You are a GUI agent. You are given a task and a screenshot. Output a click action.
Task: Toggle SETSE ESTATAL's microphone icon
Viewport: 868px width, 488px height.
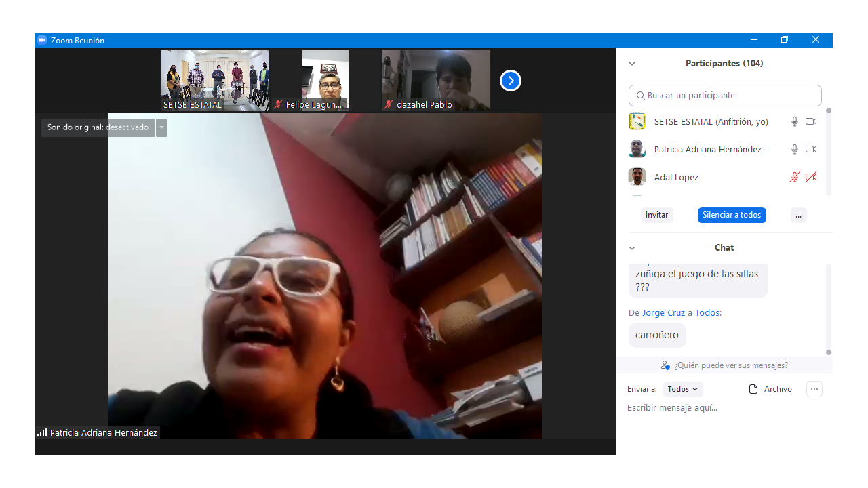795,121
